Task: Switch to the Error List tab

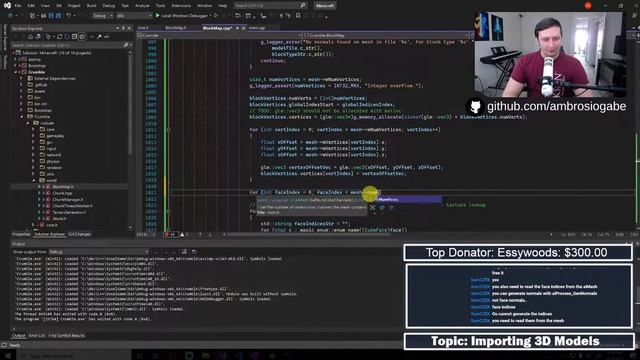Action: 37,336
